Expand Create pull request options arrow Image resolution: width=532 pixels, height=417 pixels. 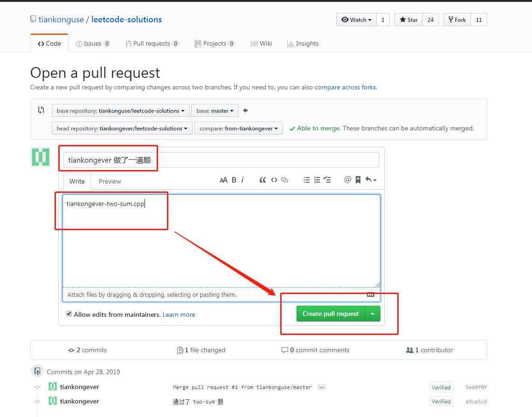click(373, 314)
